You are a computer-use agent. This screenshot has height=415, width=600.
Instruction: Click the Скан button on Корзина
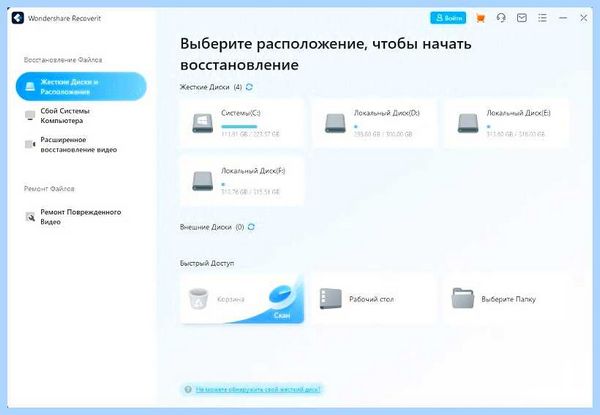pos(282,315)
